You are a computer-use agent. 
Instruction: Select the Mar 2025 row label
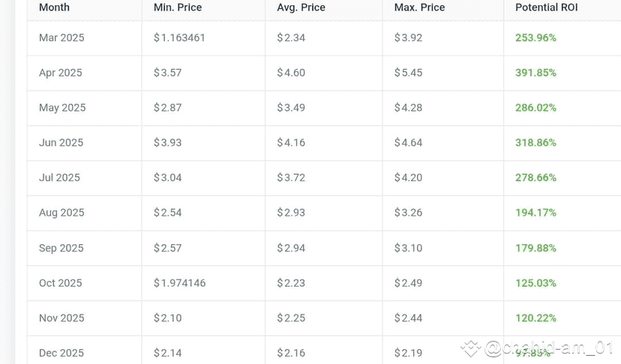pyautogui.click(x=61, y=37)
